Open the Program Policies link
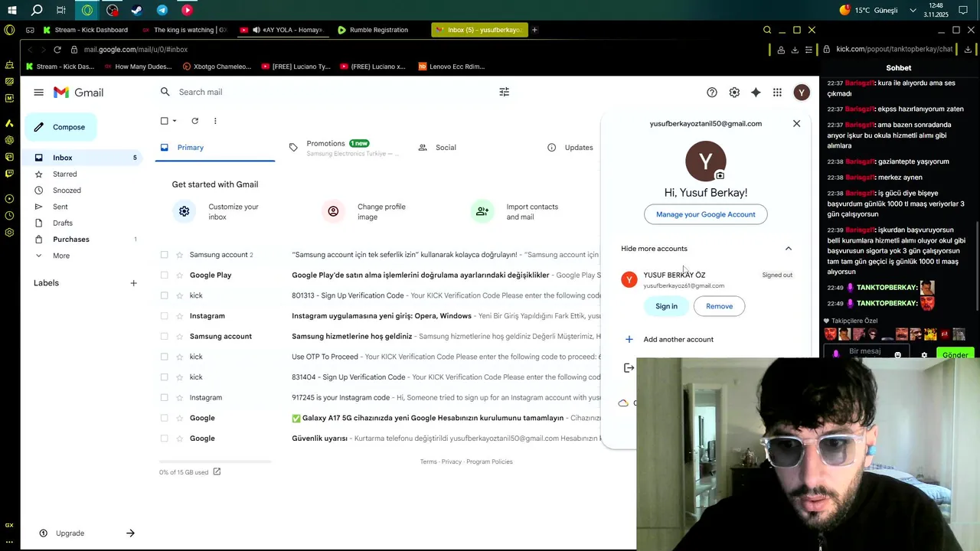Image resolution: width=980 pixels, height=551 pixels. [x=489, y=462]
